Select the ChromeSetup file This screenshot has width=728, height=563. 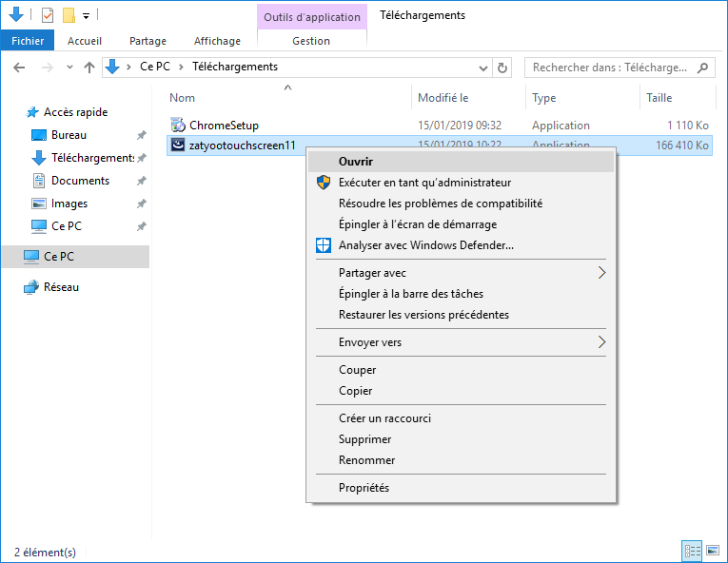click(x=224, y=126)
